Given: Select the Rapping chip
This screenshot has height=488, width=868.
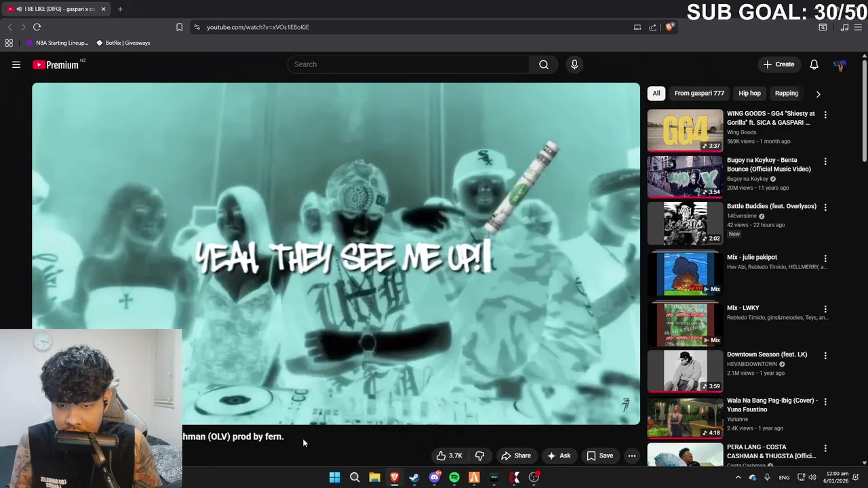Looking at the screenshot, I should pos(787,94).
